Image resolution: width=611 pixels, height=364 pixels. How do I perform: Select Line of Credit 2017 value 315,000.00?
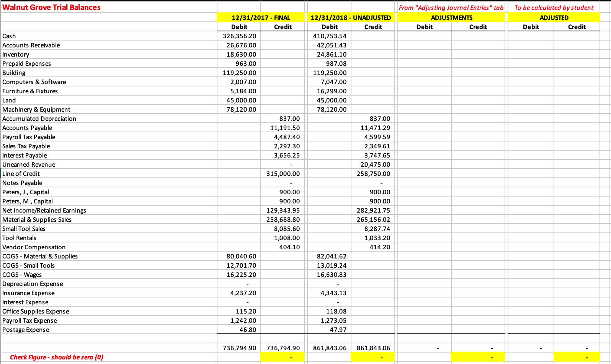point(283,174)
